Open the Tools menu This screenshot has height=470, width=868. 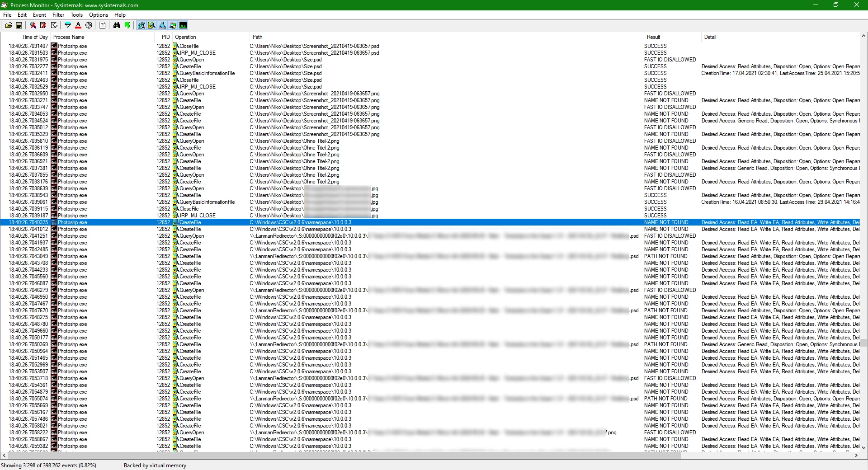(x=77, y=15)
